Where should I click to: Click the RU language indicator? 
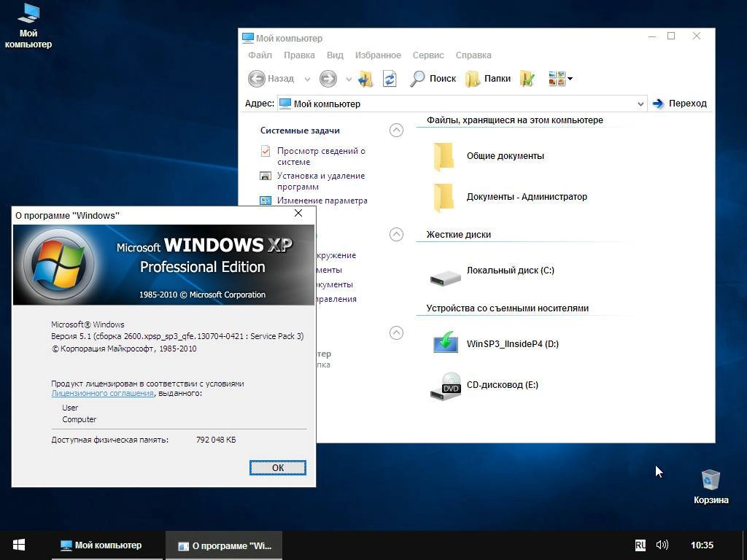point(640,545)
